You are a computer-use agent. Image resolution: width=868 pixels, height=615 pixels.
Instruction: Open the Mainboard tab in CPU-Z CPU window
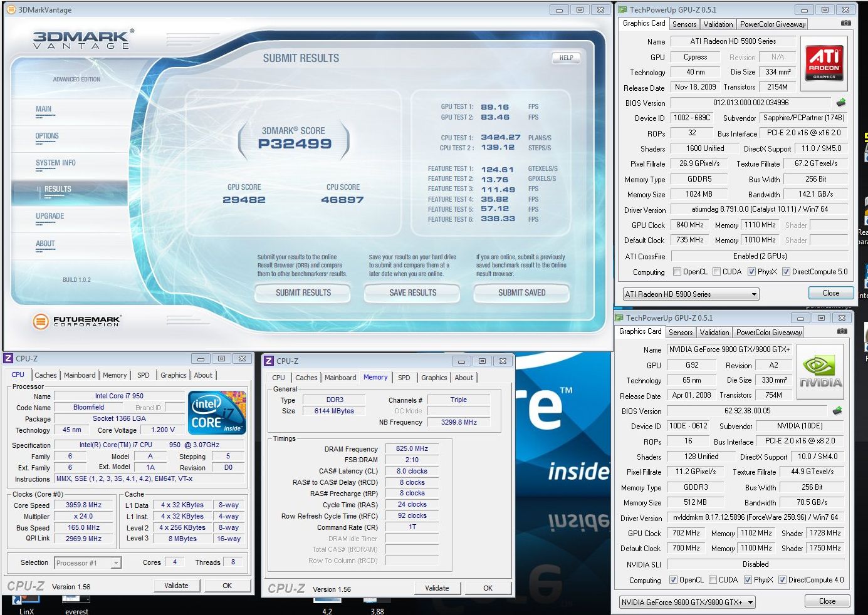tap(80, 375)
